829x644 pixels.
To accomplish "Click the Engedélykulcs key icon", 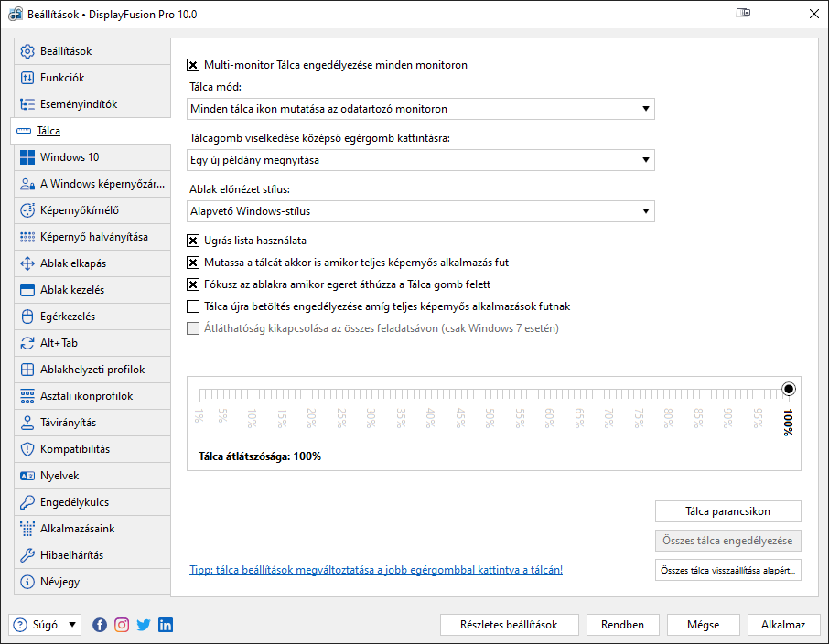I will 27,502.
